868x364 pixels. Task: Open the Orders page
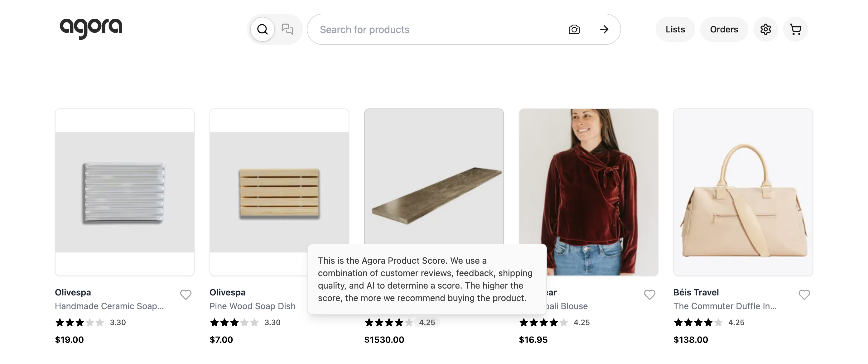coord(724,30)
